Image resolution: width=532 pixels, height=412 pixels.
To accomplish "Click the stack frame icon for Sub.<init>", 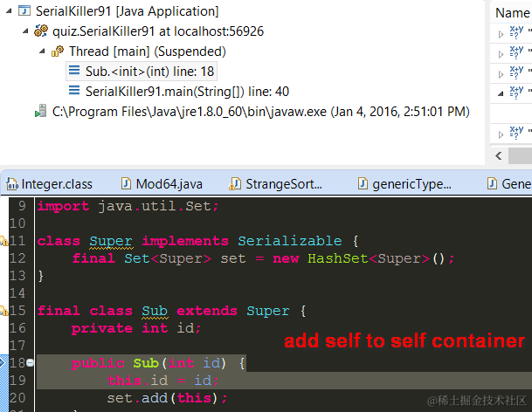I will point(74,71).
